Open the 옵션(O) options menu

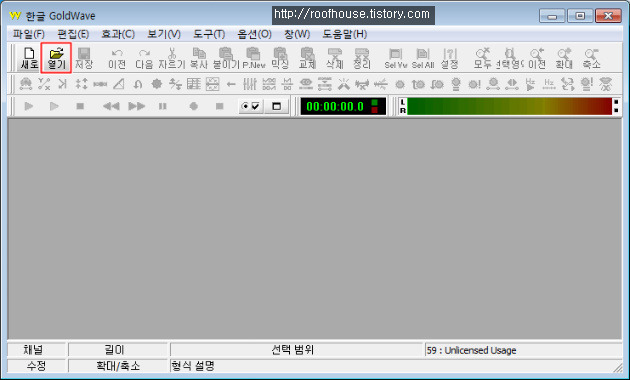click(x=254, y=34)
